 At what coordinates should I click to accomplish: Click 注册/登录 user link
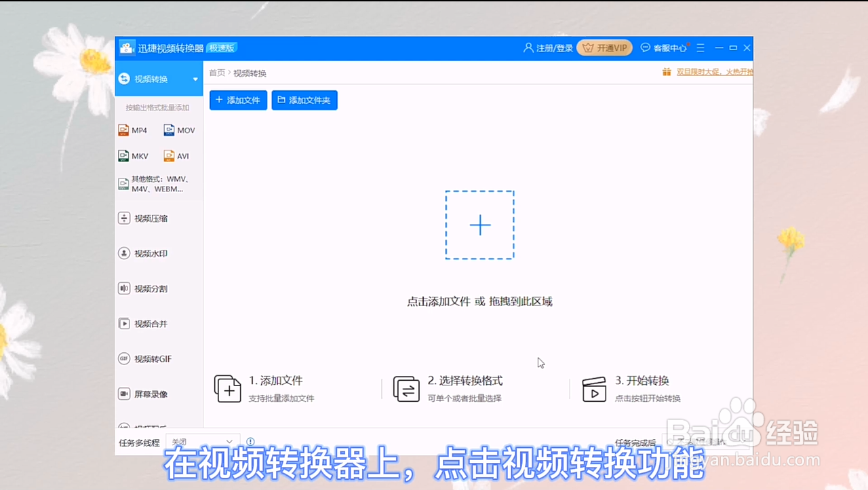point(549,48)
